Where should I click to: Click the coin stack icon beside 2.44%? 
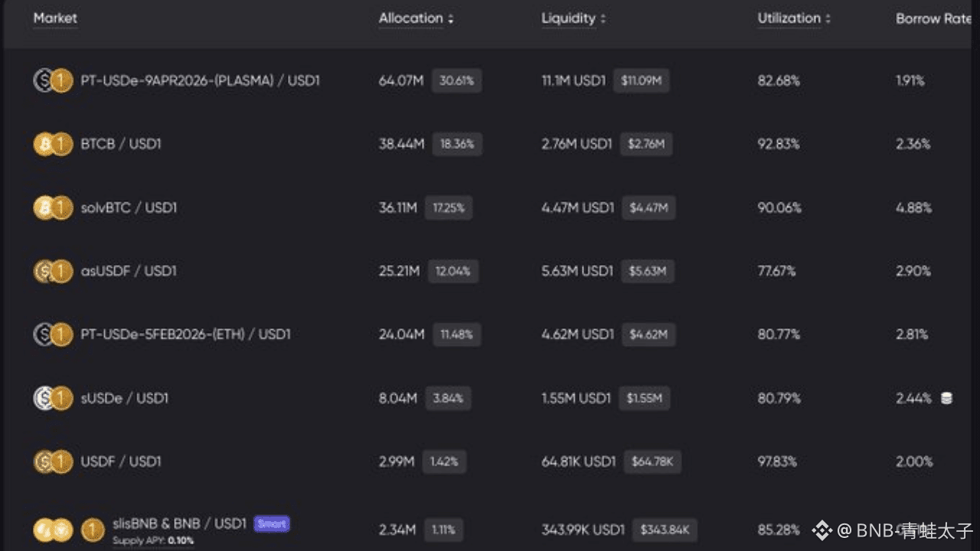[946, 398]
